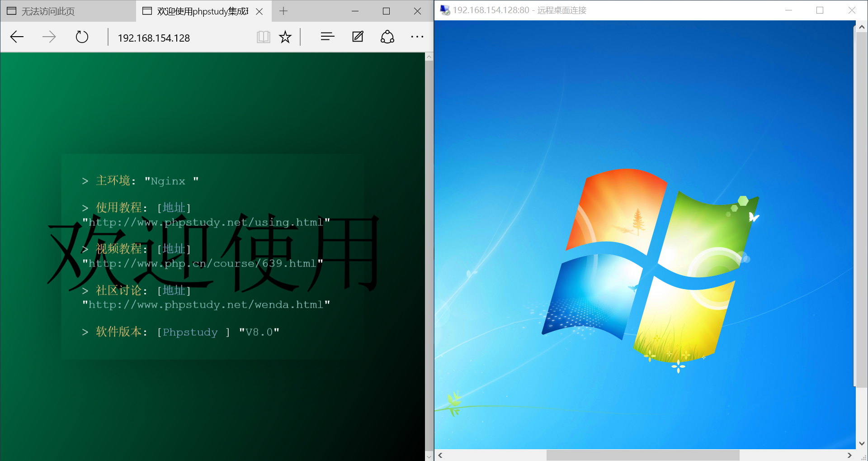
Task: Open reading view book icon
Action: 263,37
